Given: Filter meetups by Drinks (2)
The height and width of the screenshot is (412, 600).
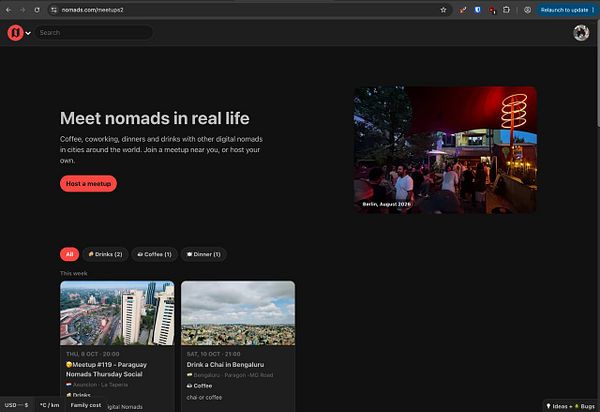Looking at the screenshot, I should [x=105, y=254].
